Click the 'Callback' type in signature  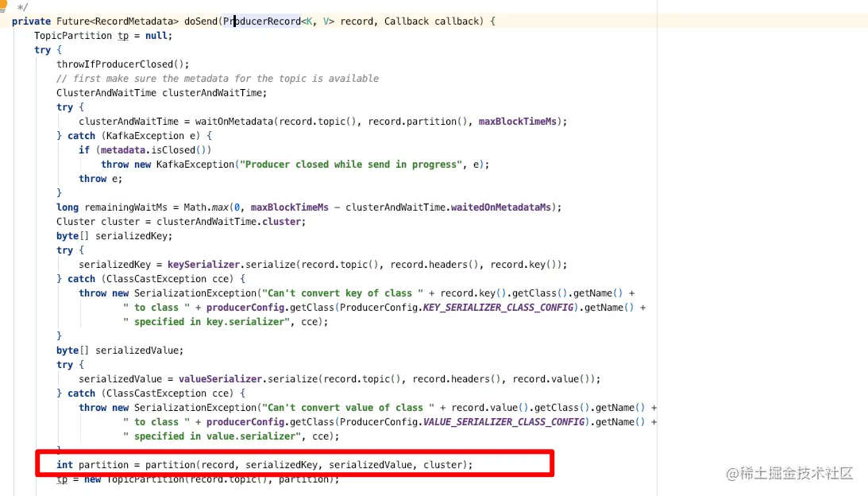[x=407, y=21]
